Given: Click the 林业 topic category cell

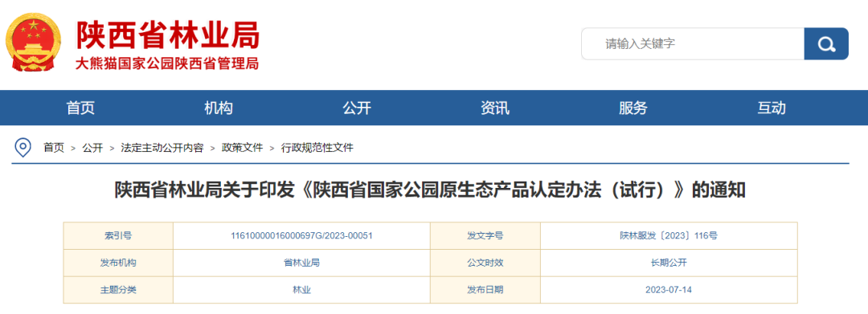Looking at the screenshot, I should click(301, 290).
